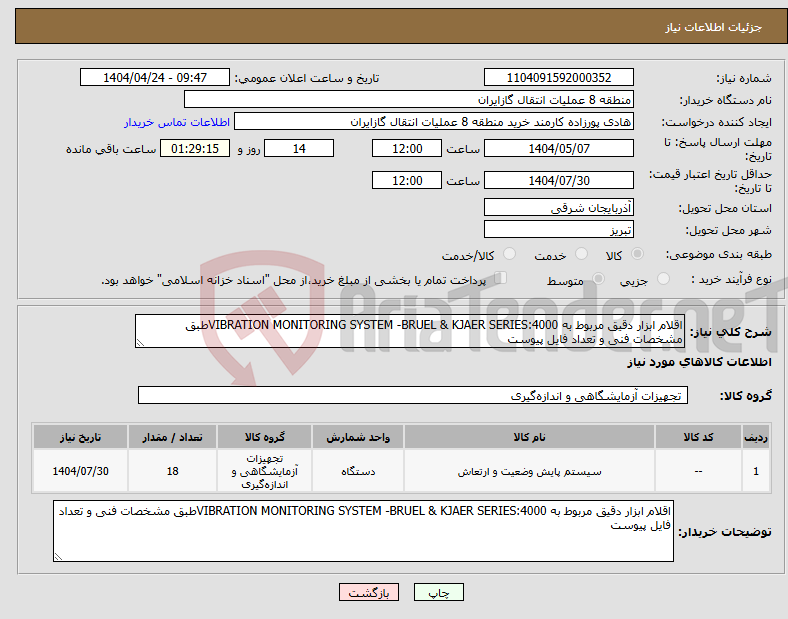
Task: Select the جزیی purchase type radio
Action: pos(663,278)
